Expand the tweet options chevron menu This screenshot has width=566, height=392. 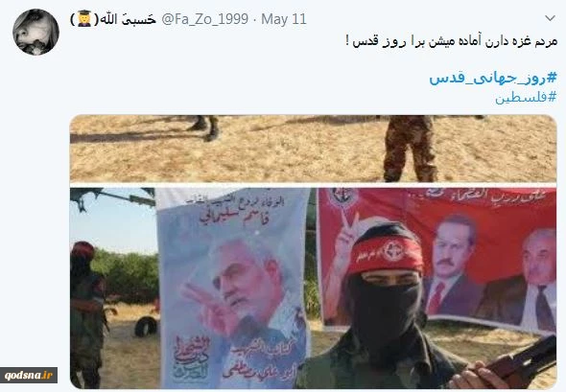click(550, 18)
